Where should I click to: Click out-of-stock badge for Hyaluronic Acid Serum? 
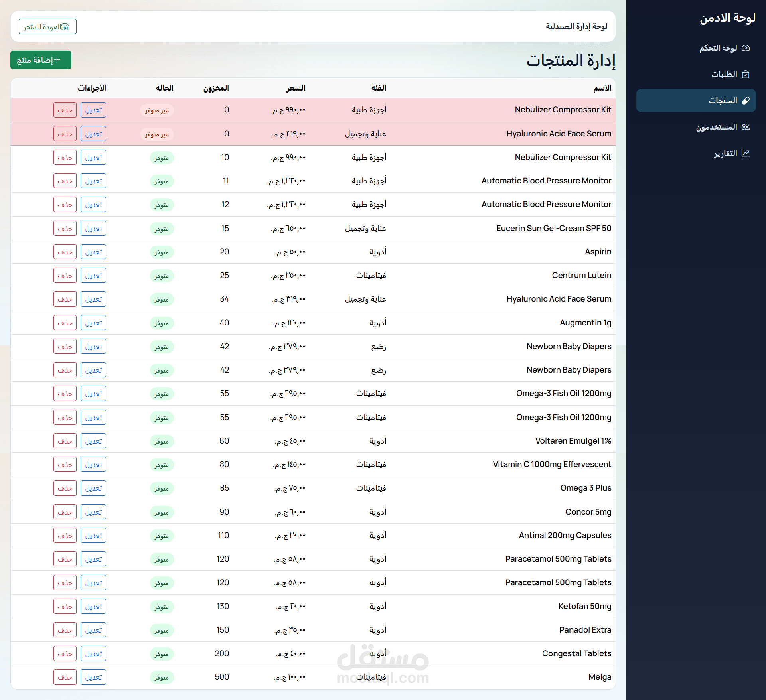tap(157, 134)
